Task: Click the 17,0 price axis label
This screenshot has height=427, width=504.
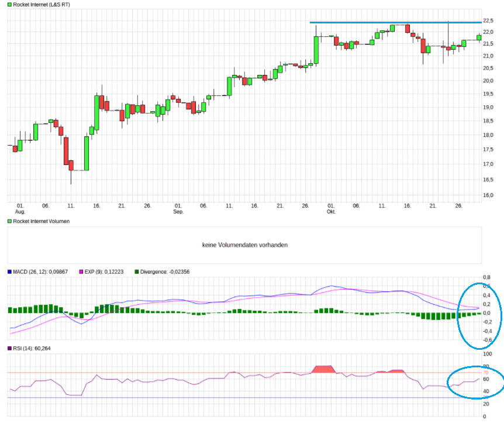Action: click(488, 164)
